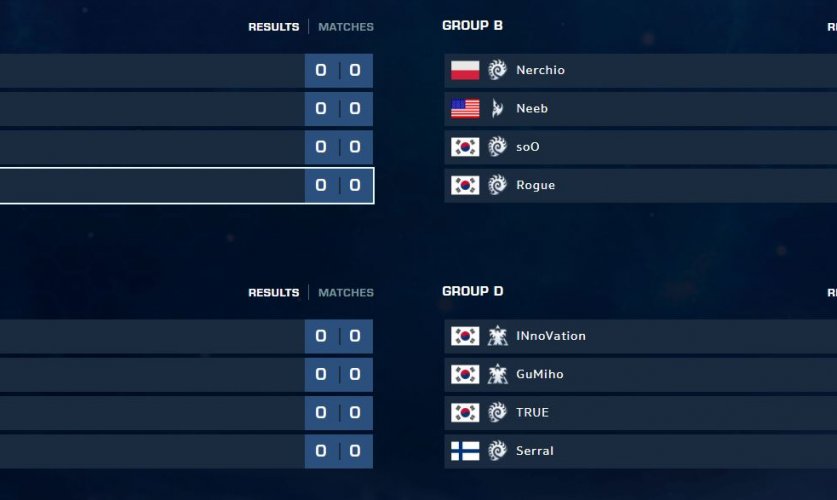Click the USA flag next to Neeb
This screenshot has height=500, width=837.
coord(465,108)
